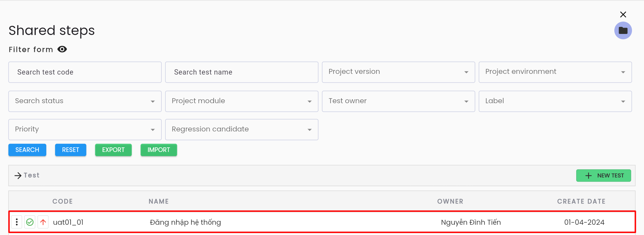Click green checkmark status icon on uat01_01
Viewport: 644px width, 235px height.
point(30,222)
